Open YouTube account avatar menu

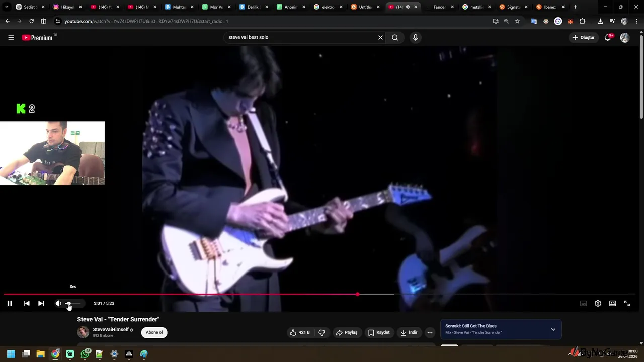tap(625, 38)
